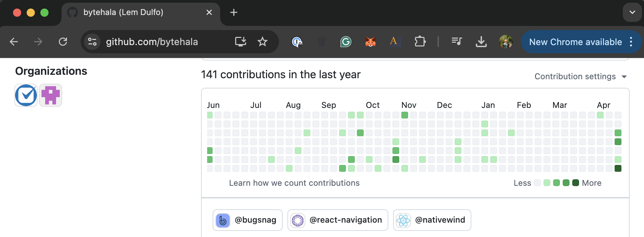Open the Chrome profile avatar

(x=506, y=42)
